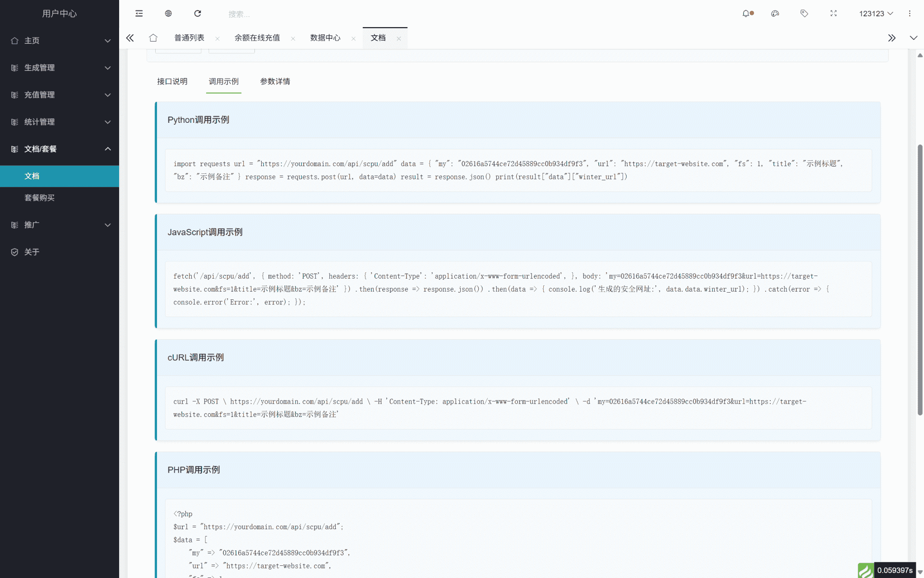Close the 数据中心 tab
This screenshot has height=578, width=924.
(x=353, y=39)
